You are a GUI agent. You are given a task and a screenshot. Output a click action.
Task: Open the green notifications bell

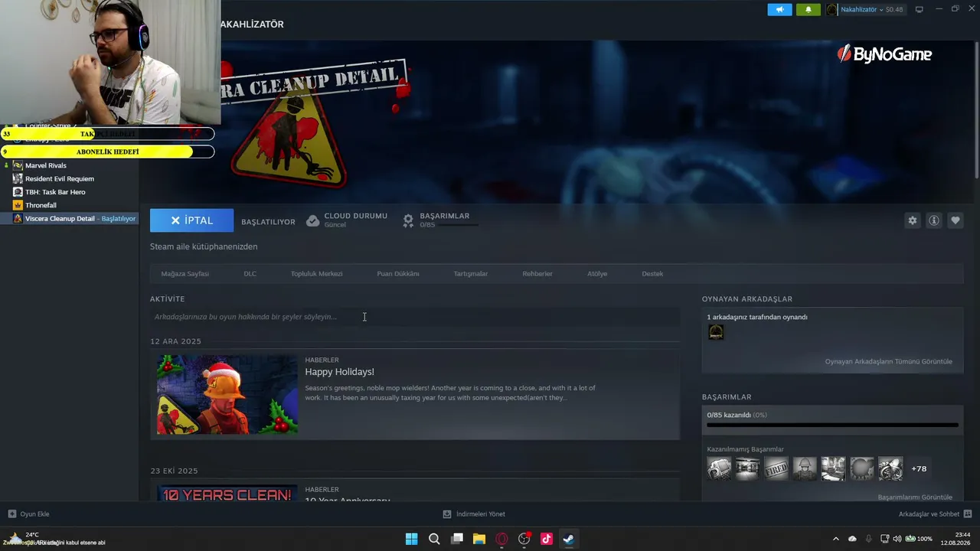(808, 9)
